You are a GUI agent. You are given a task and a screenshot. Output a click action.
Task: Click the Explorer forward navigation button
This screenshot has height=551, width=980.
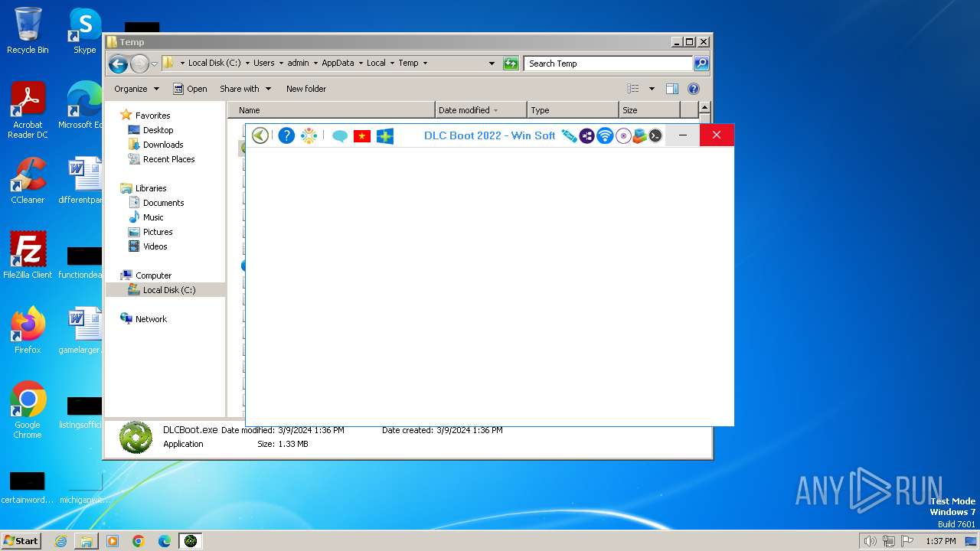coord(139,64)
